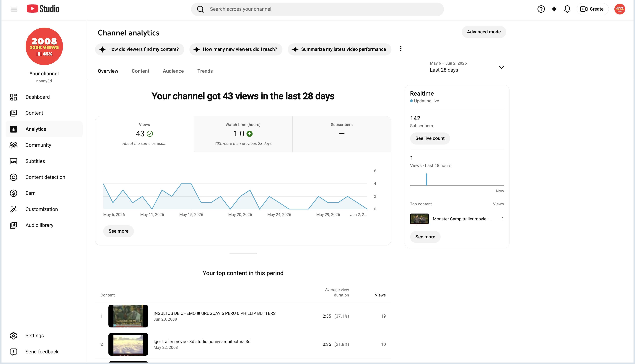This screenshot has width=635, height=364.
Task: Open Community in the sidebar
Action: click(x=44, y=145)
